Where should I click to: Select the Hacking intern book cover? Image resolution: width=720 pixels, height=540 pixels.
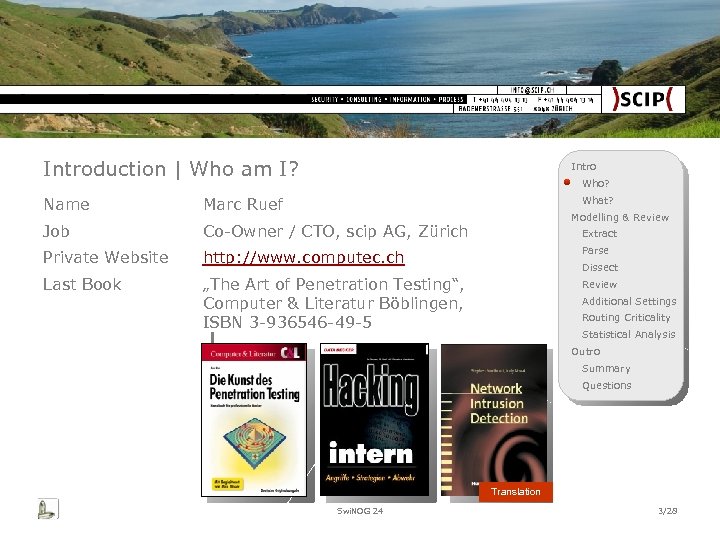(x=374, y=420)
